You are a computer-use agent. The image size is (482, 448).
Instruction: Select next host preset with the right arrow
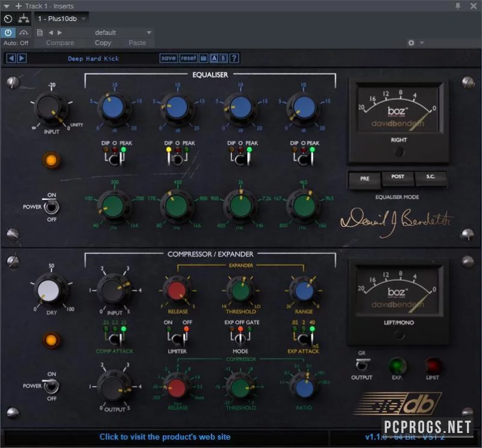point(60,33)
